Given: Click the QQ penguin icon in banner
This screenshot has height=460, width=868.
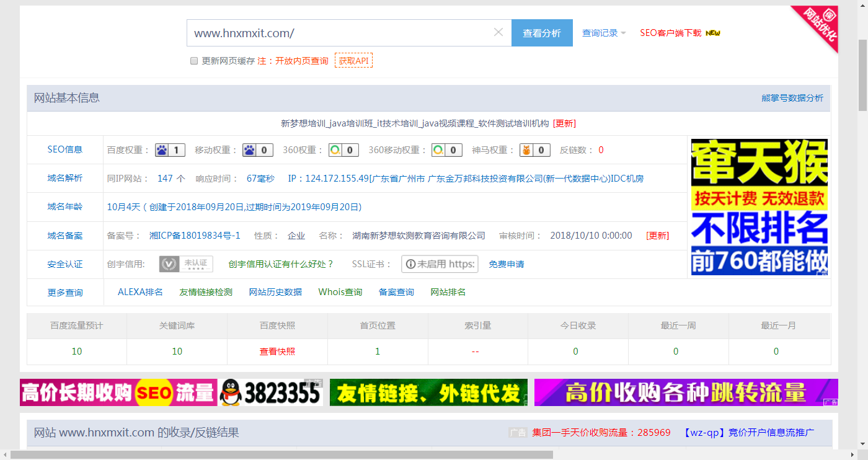Looking at the screenshot, I should 231,392.
